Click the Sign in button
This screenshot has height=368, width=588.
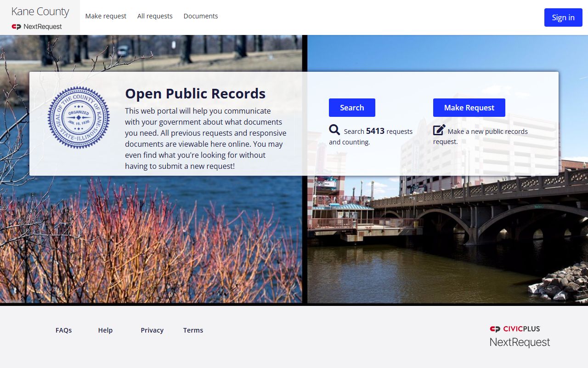coord(563,17)
